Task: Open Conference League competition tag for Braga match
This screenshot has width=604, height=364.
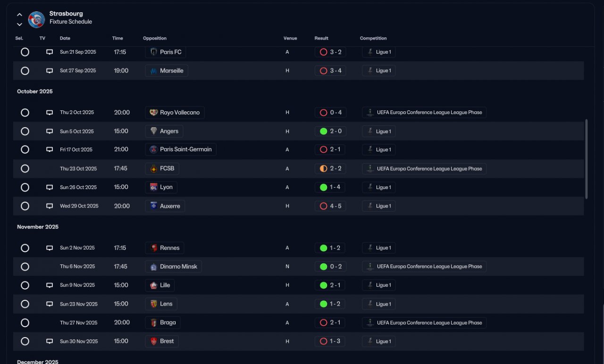Action: pyautogui.click(x=424, y=323)
